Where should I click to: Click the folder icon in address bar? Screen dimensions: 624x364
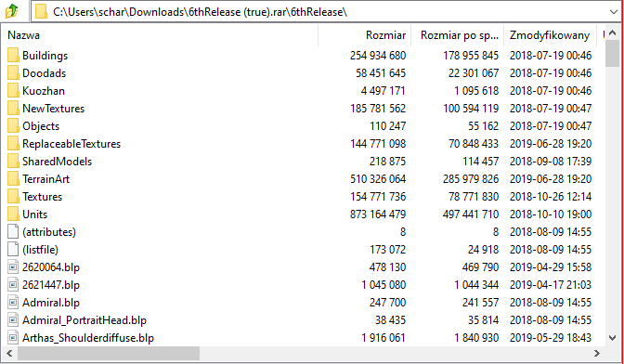41,11
